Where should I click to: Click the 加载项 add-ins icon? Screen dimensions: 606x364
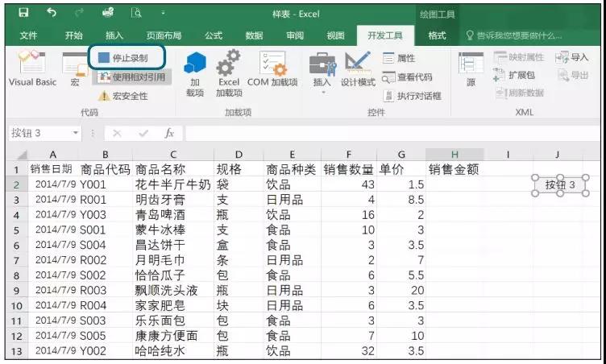(195, 73)
